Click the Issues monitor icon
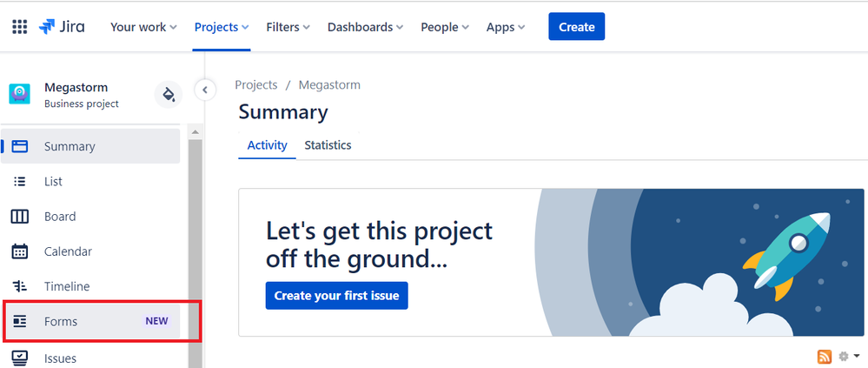This screenshot has width=868, height=368. (x=19, y=358)
